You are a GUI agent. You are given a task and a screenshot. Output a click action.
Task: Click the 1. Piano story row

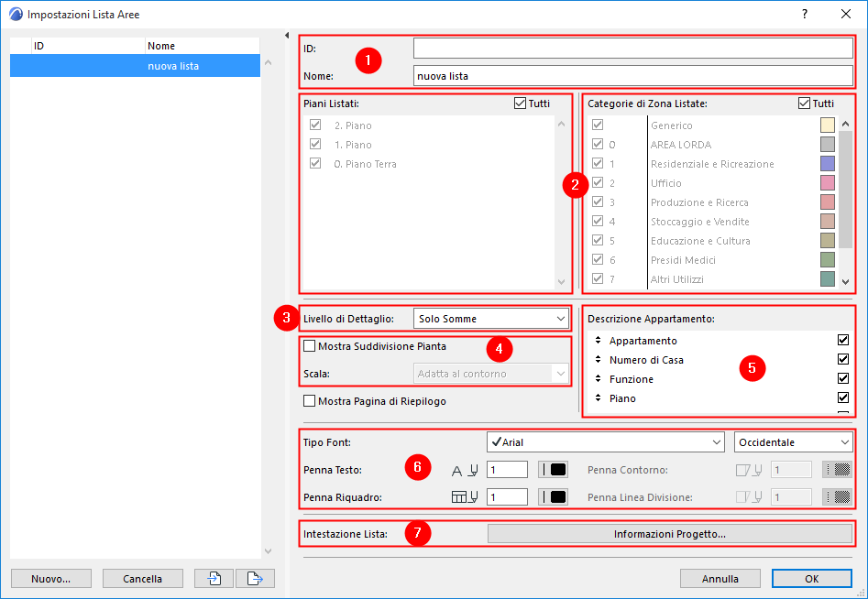pyautogui.click(x=429, y=145)
